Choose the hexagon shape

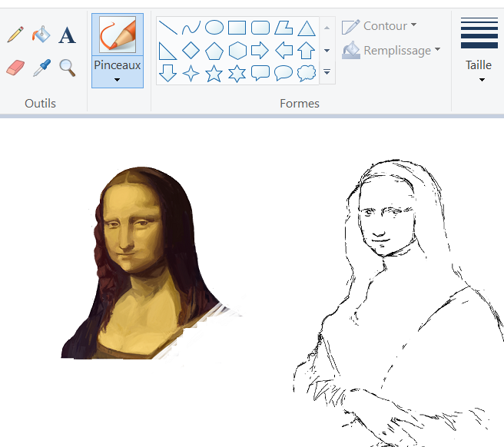(237, 51)
